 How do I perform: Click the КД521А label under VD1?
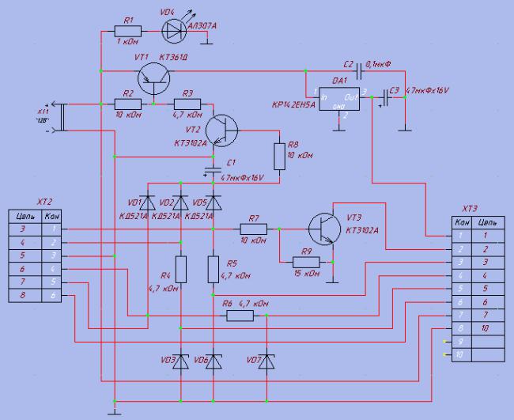tap(134, 217)
